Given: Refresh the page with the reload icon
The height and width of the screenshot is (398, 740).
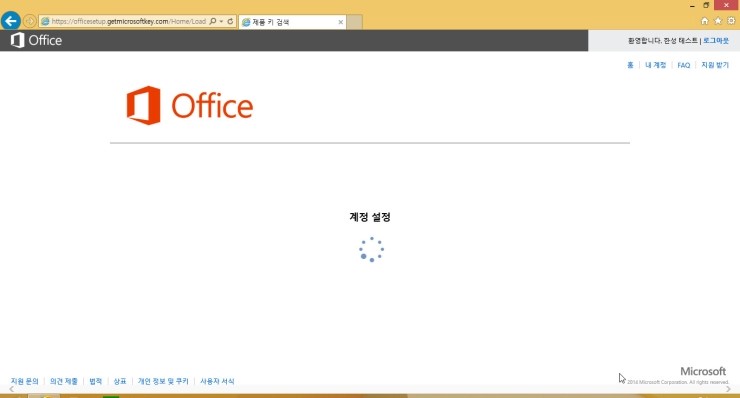Looking at the screenshot, I should 230,21.
